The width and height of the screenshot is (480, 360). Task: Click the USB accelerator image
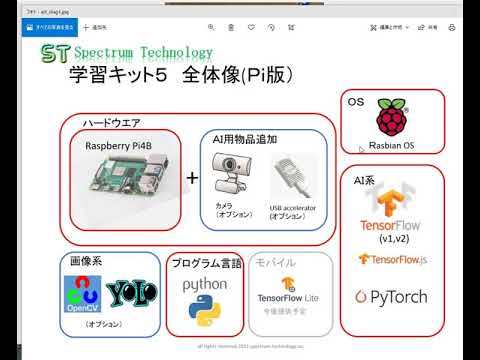[x=293, y=177]
